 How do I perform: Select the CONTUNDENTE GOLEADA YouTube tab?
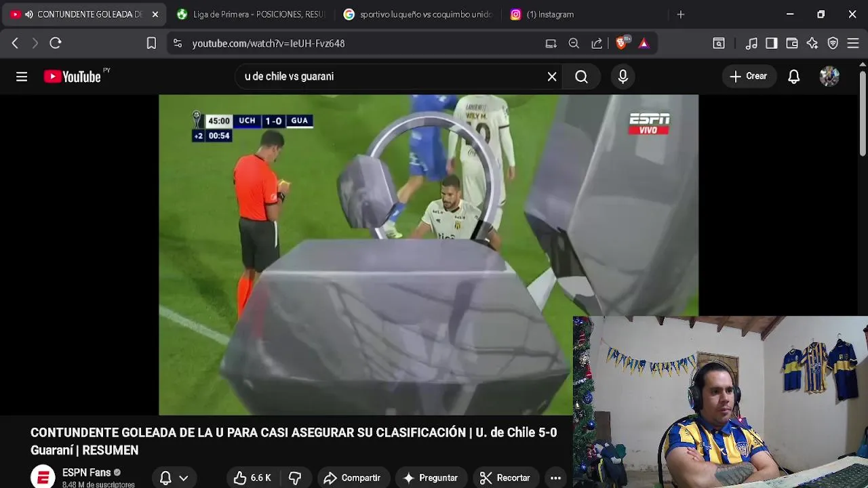(x=83, y=14)
